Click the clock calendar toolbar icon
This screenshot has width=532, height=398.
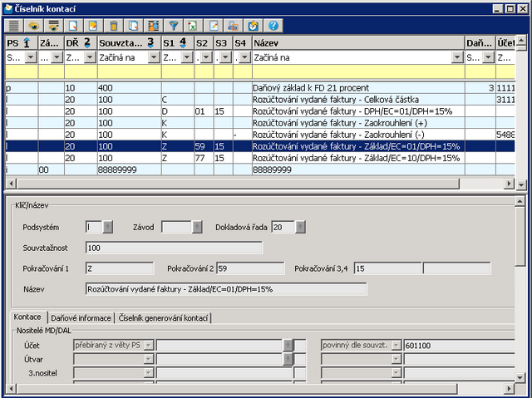click(254, 26)
